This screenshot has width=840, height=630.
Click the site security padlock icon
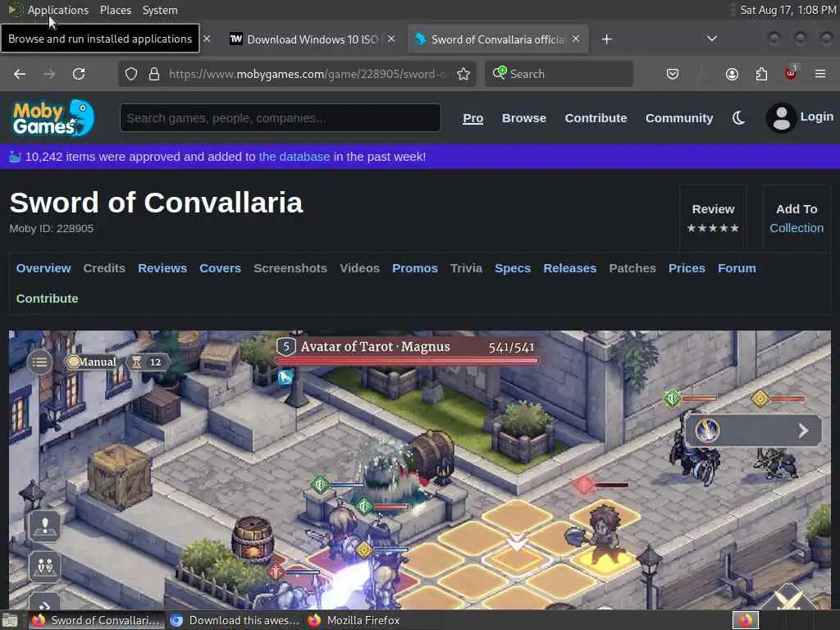click(x=154, y=74)
